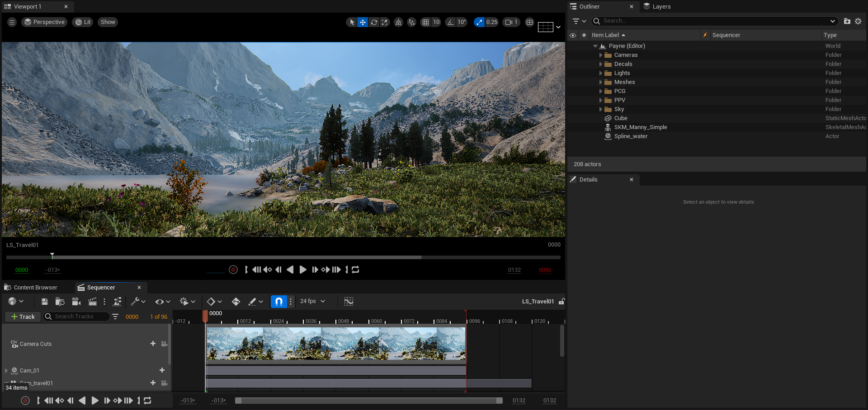The height and width of the screenshot is (410, 868).
Task: Open render options three-dot menu
Action: [x=104, y=302]
